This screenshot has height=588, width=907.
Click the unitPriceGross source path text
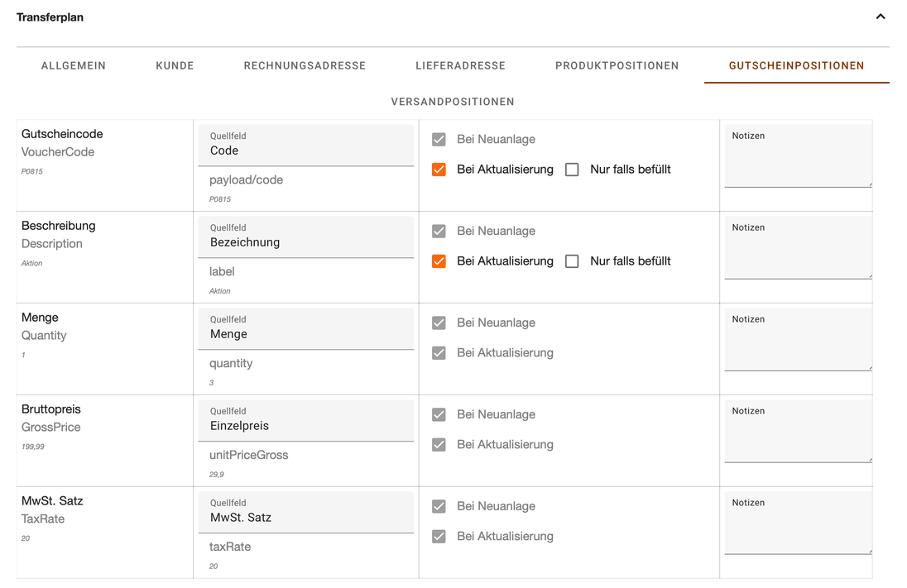click(x=249, y=455)
